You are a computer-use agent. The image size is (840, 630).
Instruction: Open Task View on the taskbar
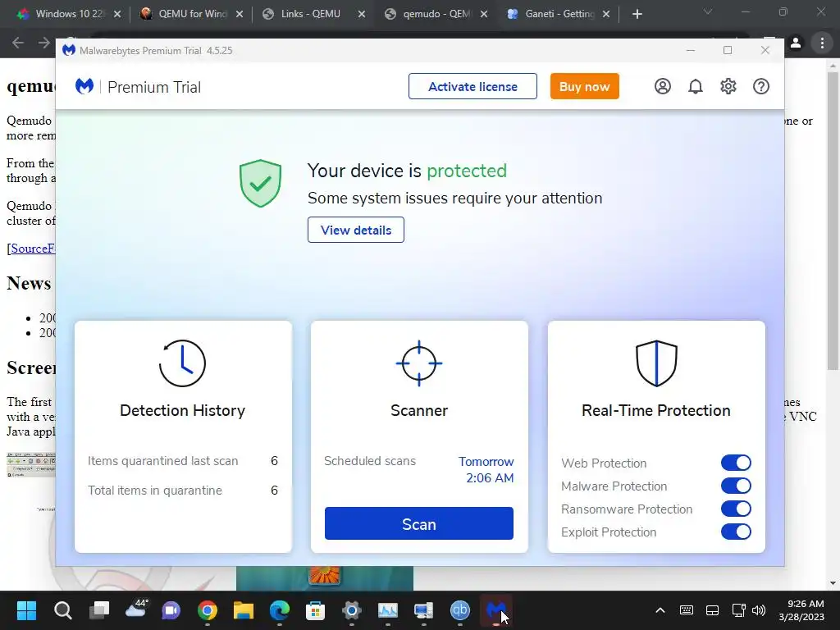(x=99, y=610)
